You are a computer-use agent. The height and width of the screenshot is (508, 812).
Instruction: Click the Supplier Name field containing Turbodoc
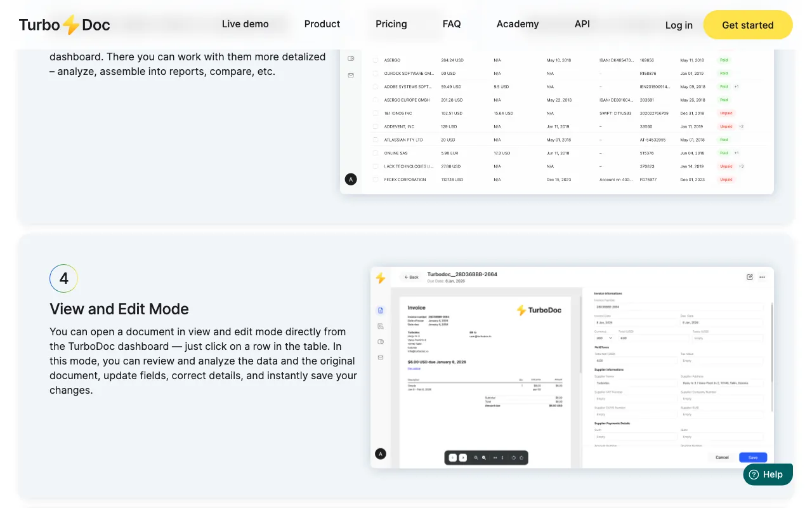coord(636,384)
